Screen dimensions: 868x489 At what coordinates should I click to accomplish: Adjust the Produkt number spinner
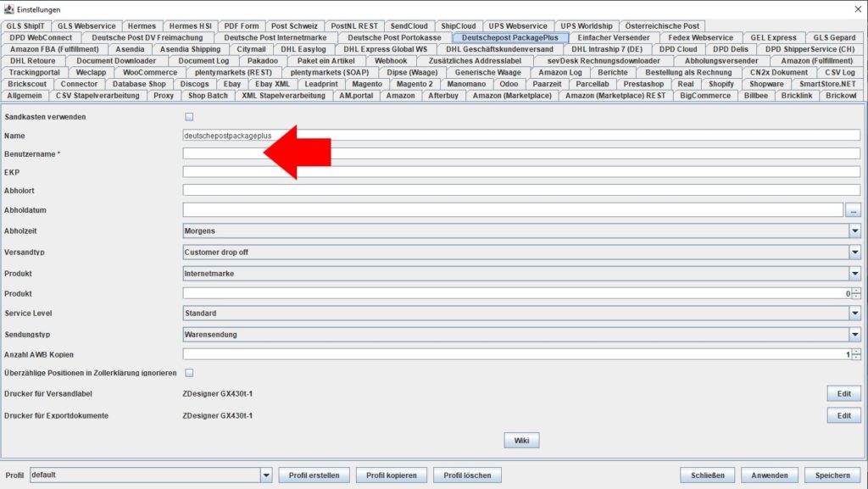tap(856, 294)
